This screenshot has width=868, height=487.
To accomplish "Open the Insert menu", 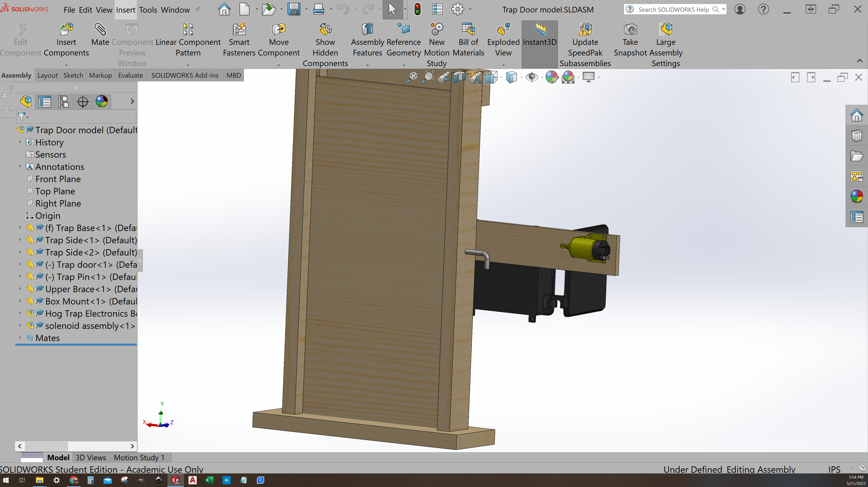I will 125,10.
